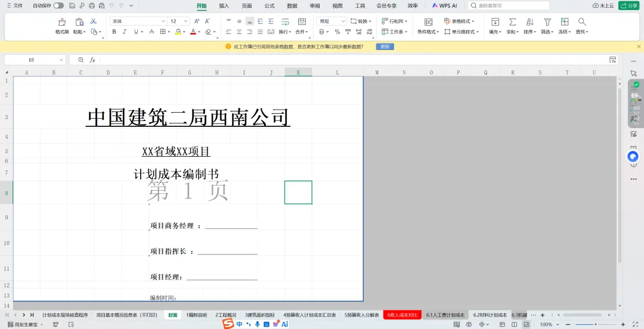The image size is (644, 329).
Task: Click the increase font size icon
Action: (197, 21)
